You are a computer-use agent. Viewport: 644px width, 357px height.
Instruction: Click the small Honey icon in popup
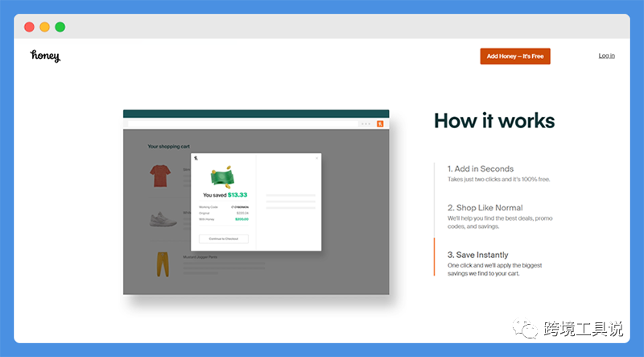[196, 158]
